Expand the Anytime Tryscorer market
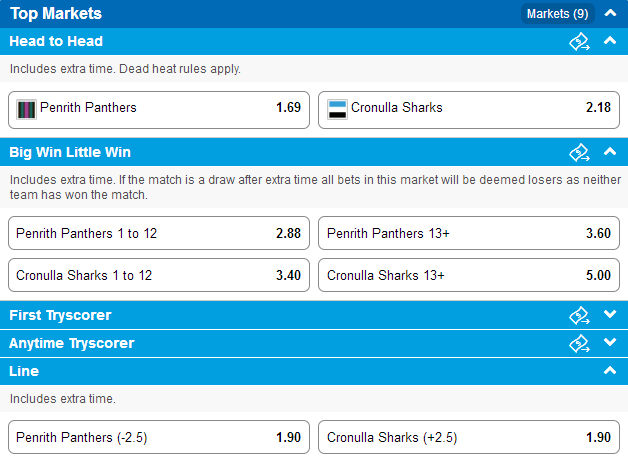The width and height of the screenshot is (628, 459). click(x=610, y=342)
